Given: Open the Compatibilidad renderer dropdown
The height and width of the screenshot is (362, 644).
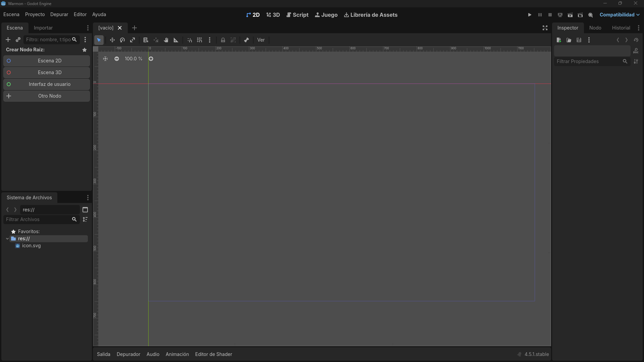Looking at the screenshot, I should tap(619, 15).
